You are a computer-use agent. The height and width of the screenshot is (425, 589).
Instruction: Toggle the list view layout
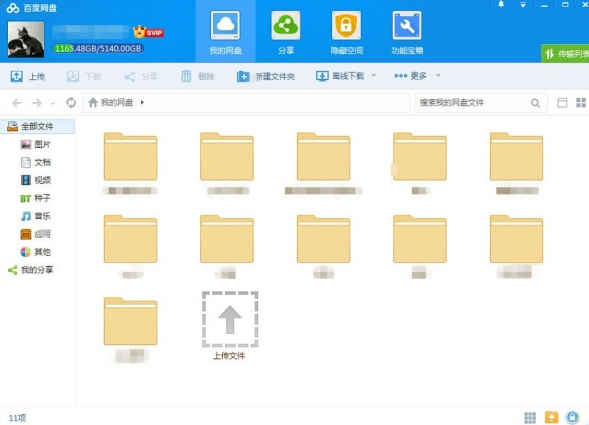(562, 103)
